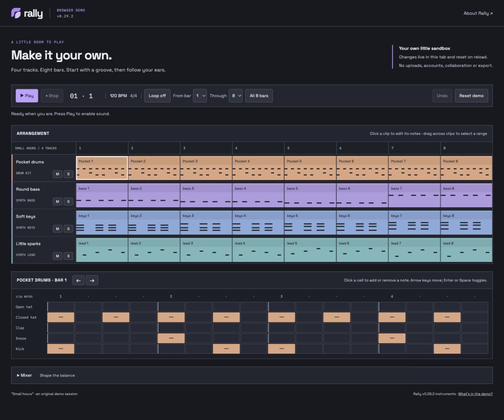This screenshot has height=420, width=504.
Task: Open the lead 4 clip
Action: click(258, 250)
